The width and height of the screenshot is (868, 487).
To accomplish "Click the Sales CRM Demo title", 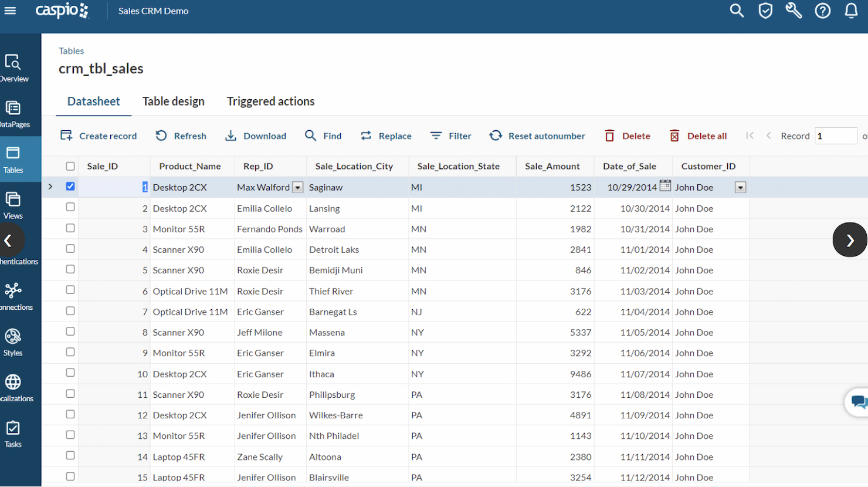I will pyautogui.click(x=153, y=11).
